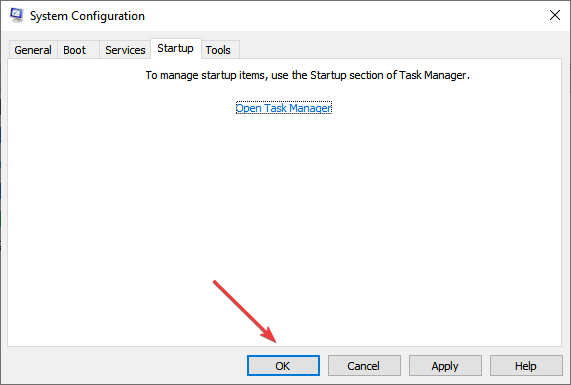Open the Boot tab

coord(75,50)
